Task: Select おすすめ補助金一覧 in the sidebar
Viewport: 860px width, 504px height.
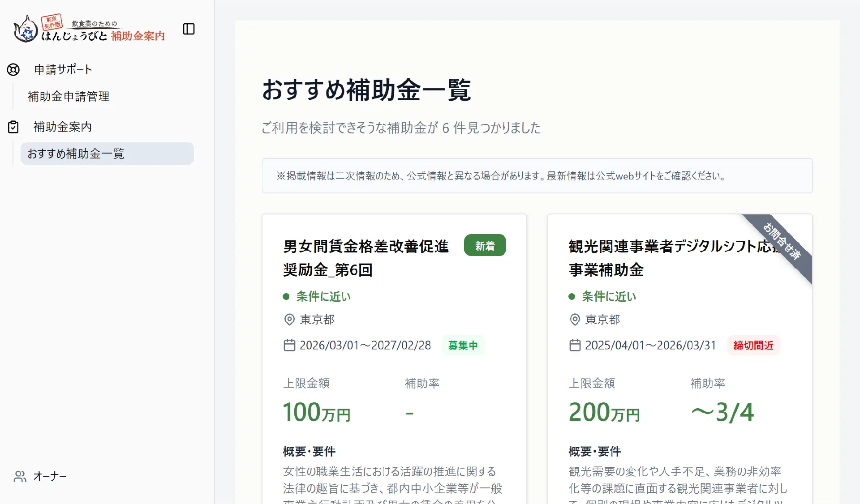Action: (76, 154)
